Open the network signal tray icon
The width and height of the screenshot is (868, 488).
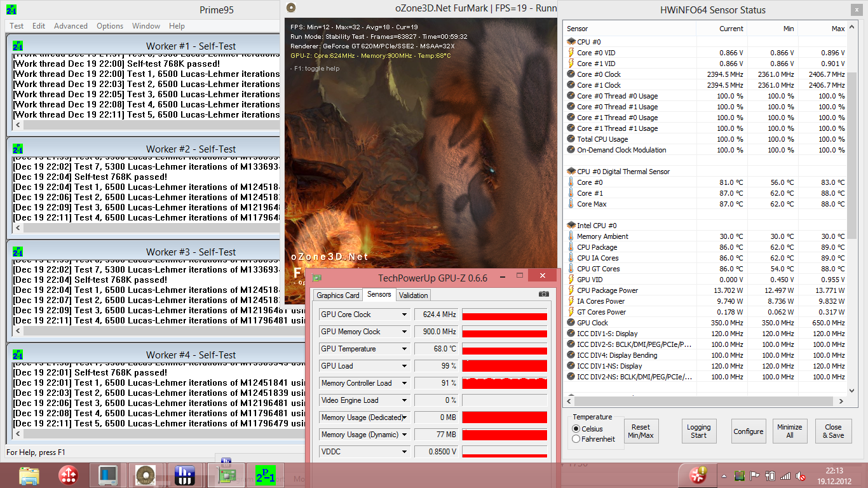(x=785, y=476)
